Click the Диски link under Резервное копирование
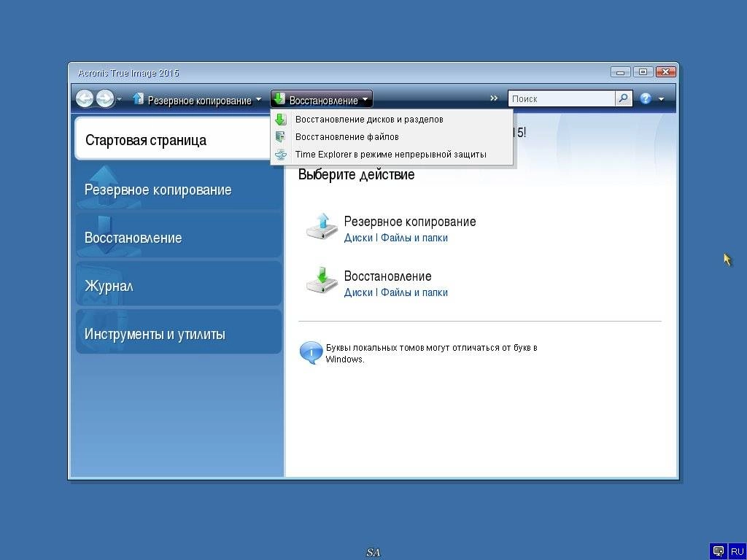 (x=358, y=238)
